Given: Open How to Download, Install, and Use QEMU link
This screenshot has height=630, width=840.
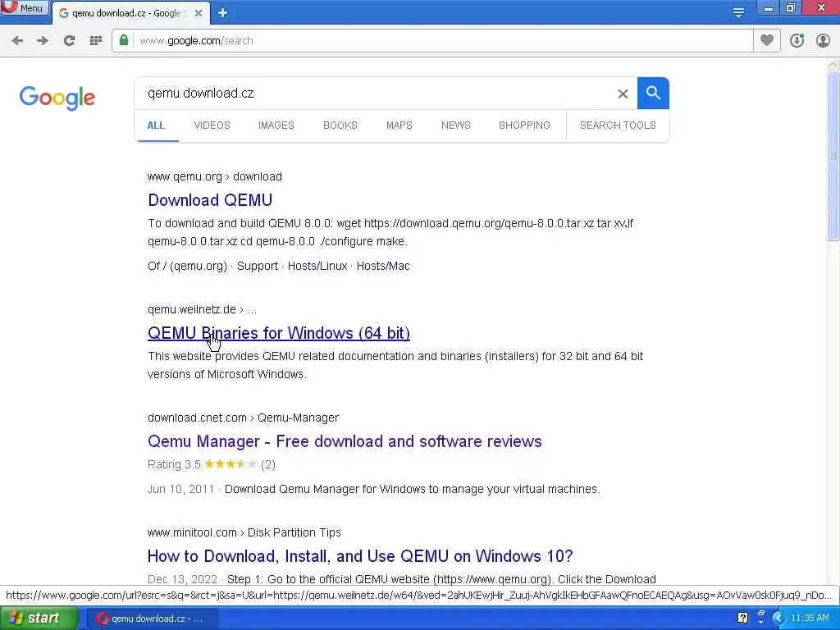Looking at the screenshot, I should tap(360, 555).
